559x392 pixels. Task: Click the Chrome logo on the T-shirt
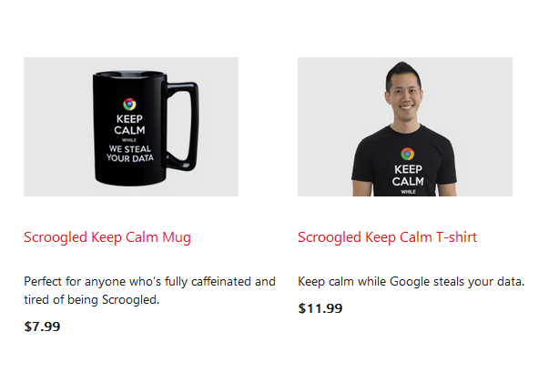click(408, 155)
